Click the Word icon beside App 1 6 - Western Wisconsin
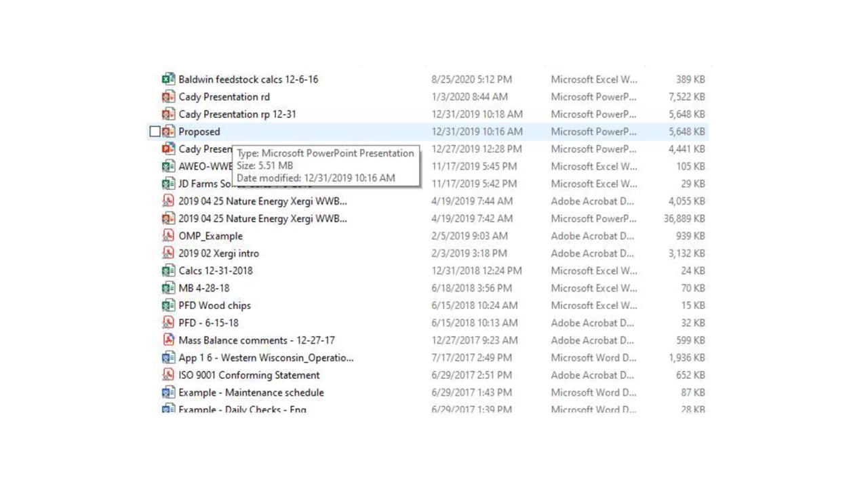This screenshot has height=488, width=868. point(168,357)
